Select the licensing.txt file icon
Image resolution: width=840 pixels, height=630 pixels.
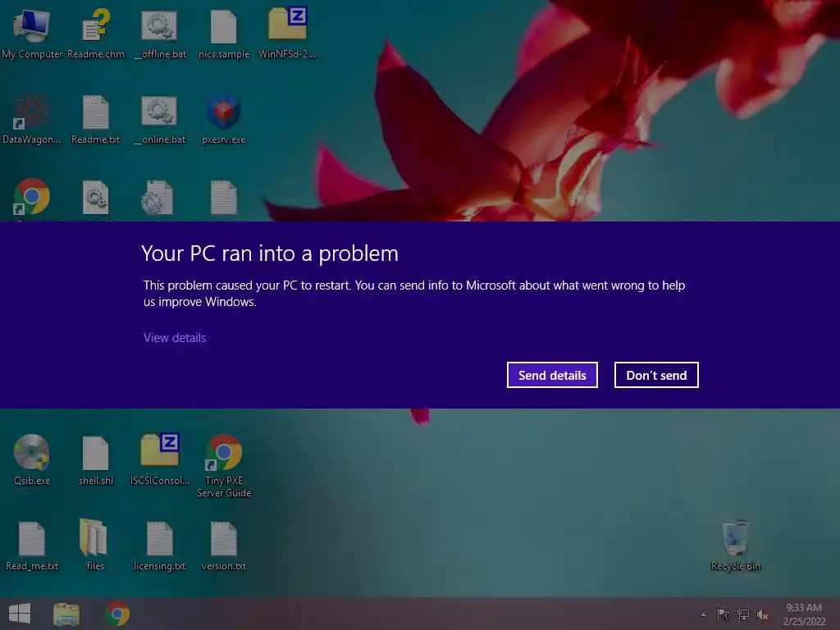click(160, 546)
